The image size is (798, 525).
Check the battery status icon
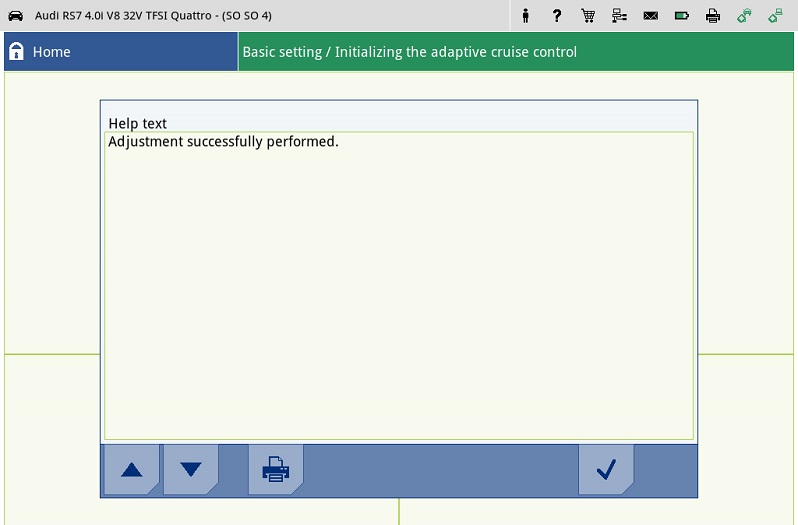point(681,16)
